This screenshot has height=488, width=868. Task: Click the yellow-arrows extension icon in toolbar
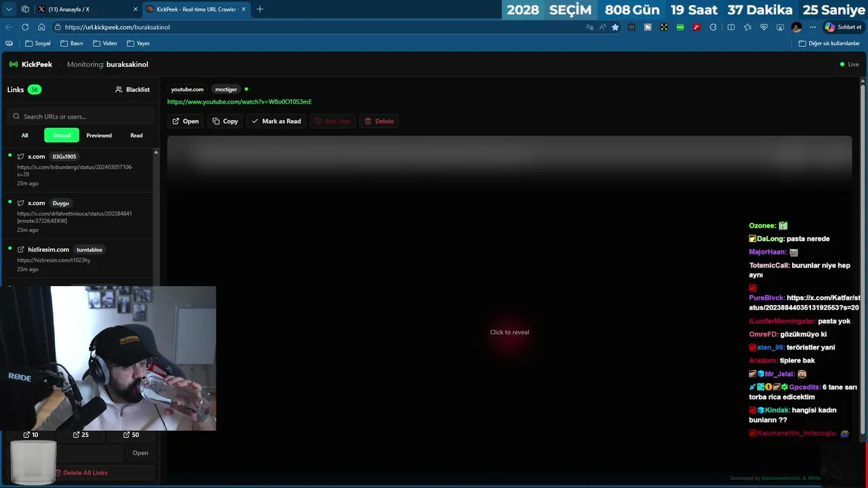click(x=664, y=27)
